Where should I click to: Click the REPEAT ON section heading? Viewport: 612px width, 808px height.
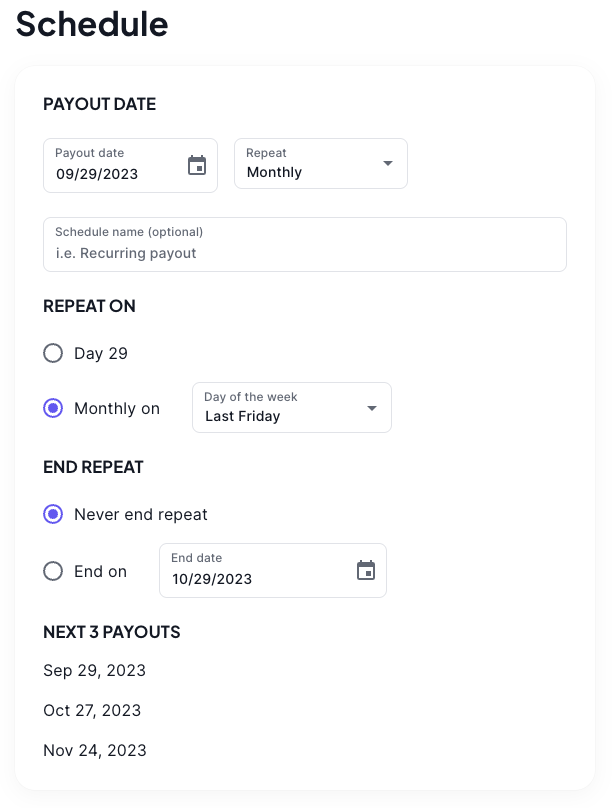click(x=89, y=306)
